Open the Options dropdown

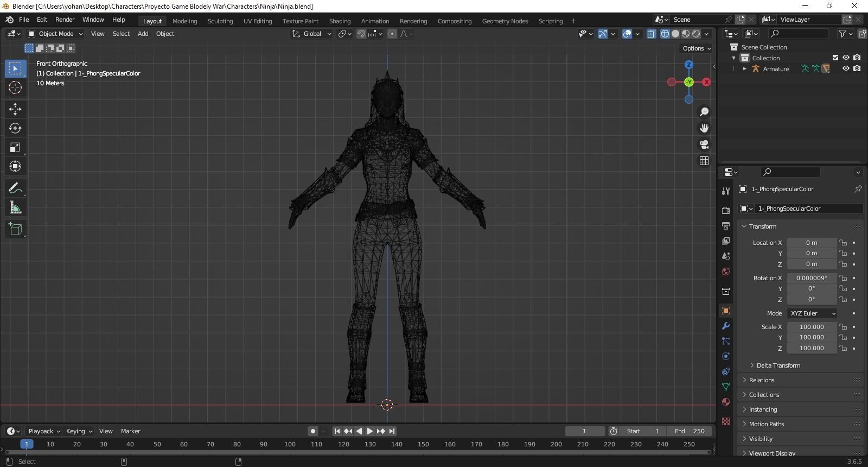click(697, 48)
